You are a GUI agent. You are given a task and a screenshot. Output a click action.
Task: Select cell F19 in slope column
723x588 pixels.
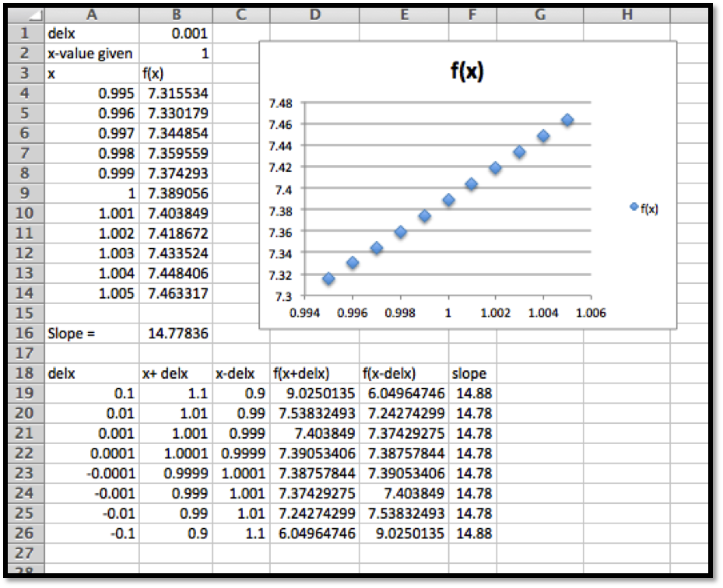(472, 394)
